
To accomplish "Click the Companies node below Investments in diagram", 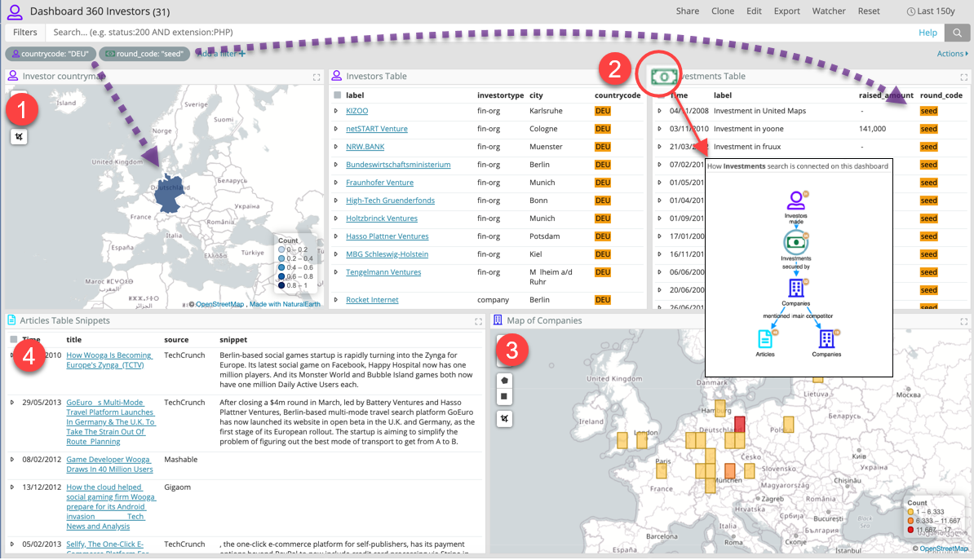I will click(795, 288).
